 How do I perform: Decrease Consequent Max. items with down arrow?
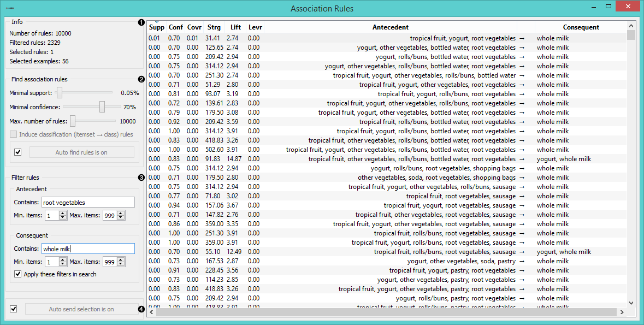(121, 264)
